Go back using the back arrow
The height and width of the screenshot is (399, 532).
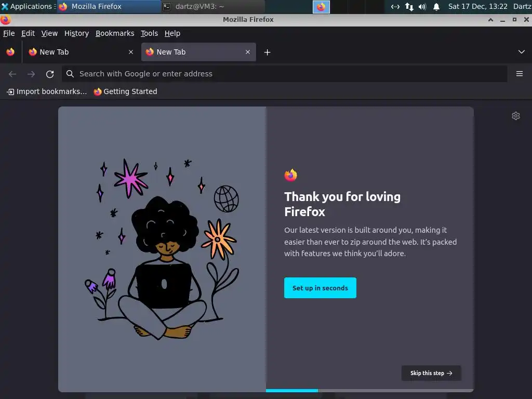click(12, 74)
